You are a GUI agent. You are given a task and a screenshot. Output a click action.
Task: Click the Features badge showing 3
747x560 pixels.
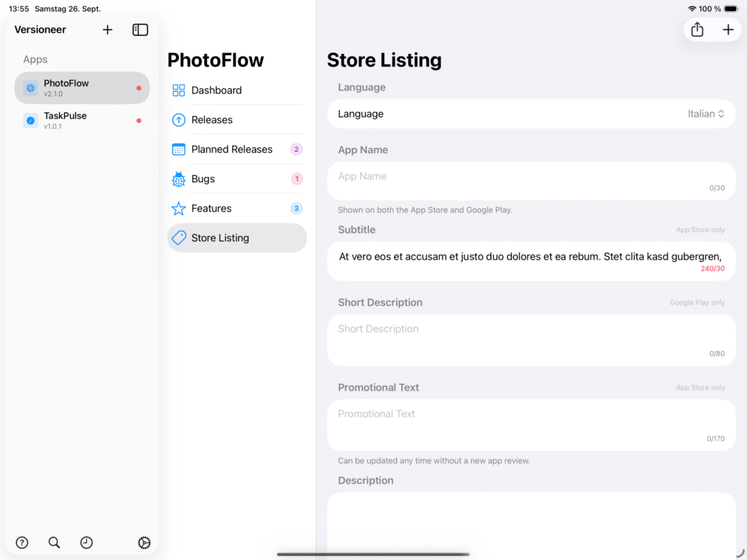(x=296, y=209)
